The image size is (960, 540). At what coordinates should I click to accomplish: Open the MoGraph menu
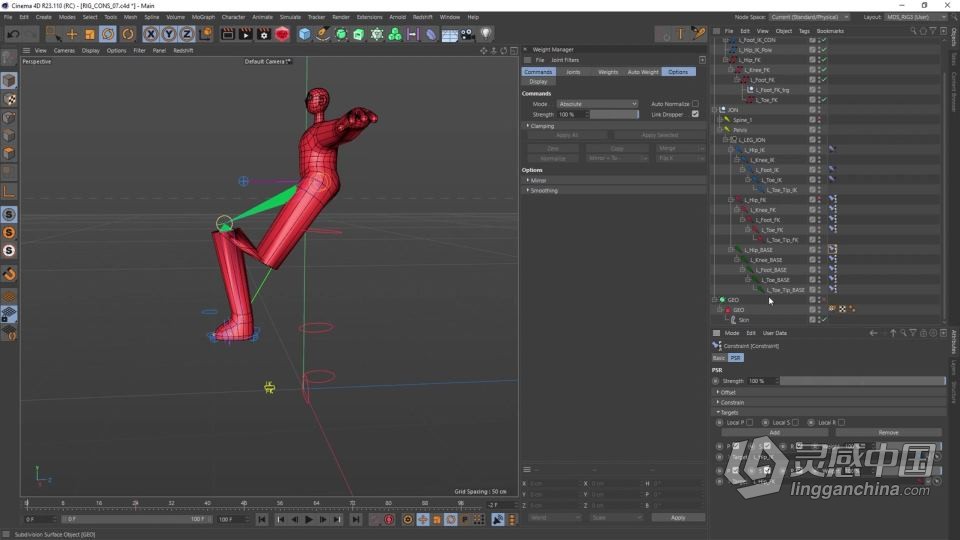click(203, 17)
